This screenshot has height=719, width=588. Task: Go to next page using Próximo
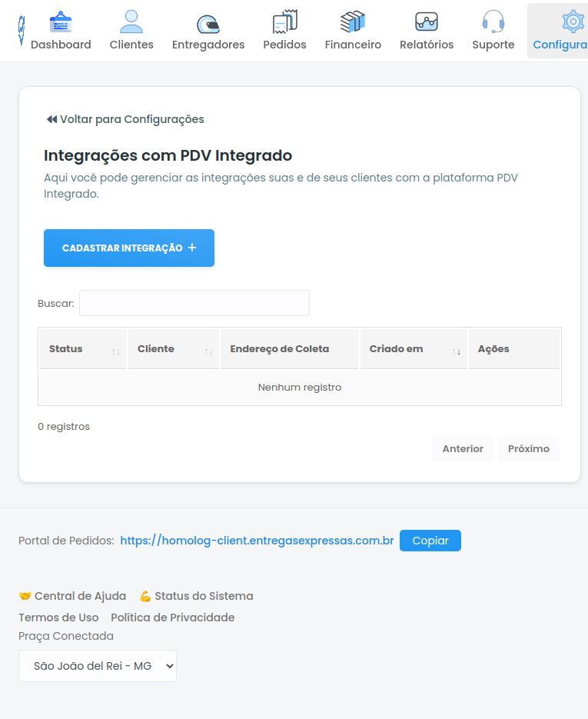click(528, 448)
